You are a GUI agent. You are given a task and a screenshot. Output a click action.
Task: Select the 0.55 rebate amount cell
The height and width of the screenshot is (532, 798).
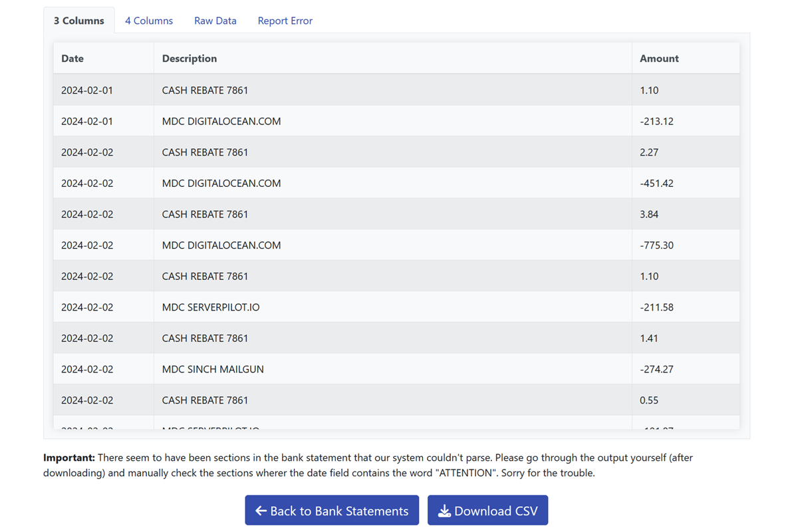coord(649,400)
